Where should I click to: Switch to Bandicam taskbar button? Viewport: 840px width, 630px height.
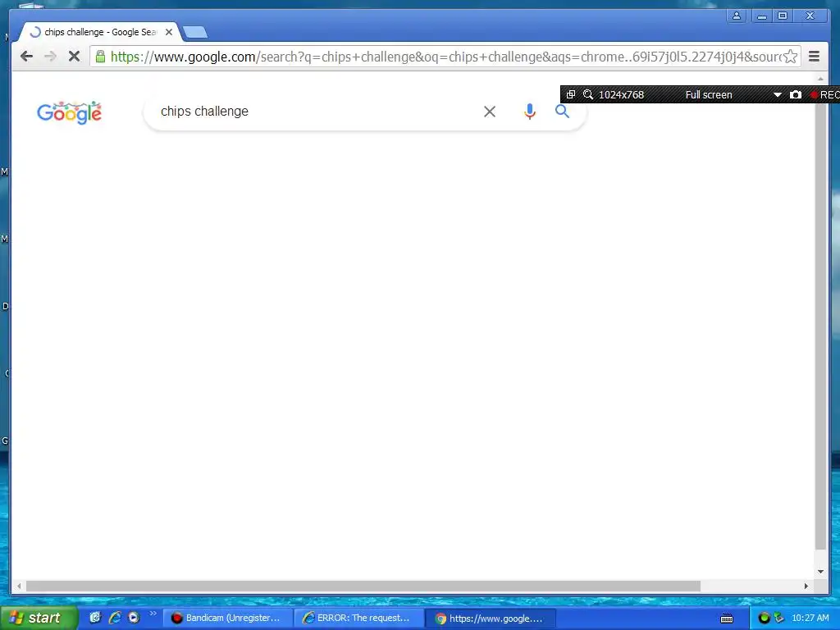coord(227,619)
